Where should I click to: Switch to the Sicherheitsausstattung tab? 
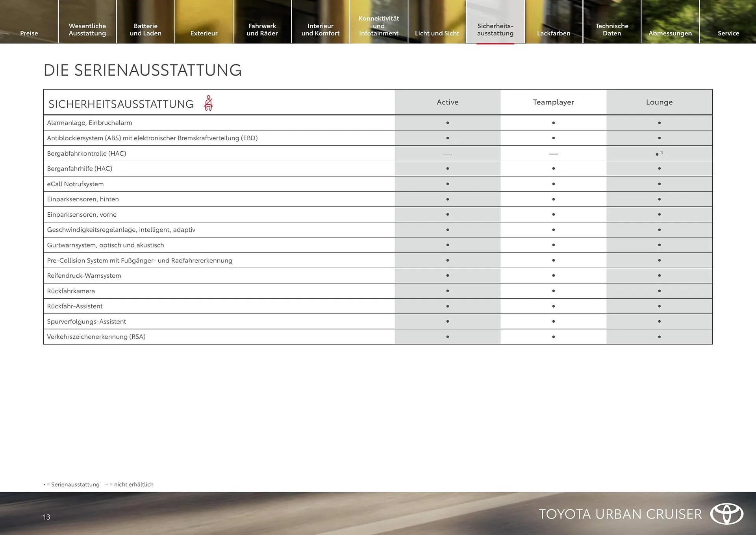pos(495,30)
